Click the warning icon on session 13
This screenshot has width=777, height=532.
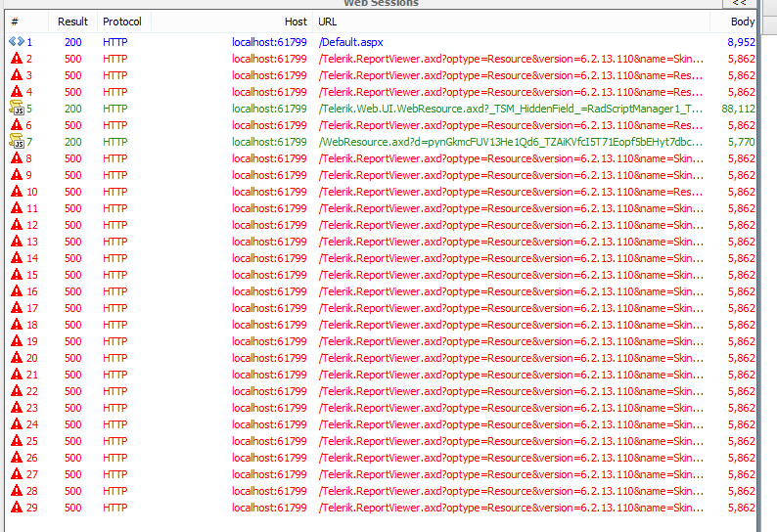tap(17, 242)
